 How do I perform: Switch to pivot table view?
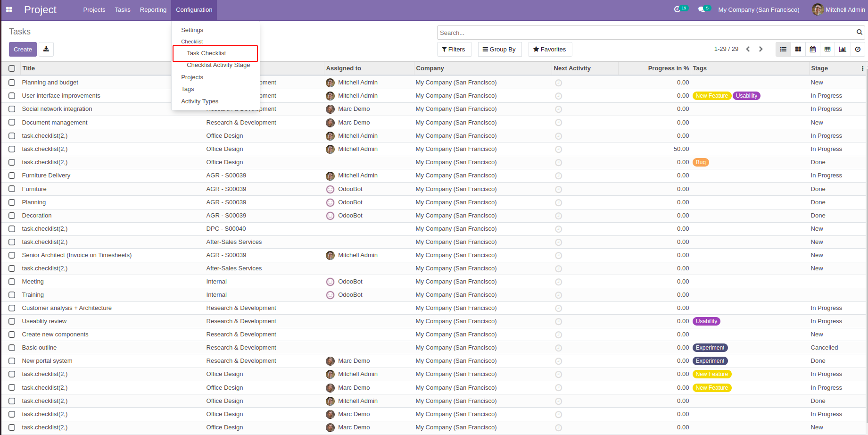point(827,49)
